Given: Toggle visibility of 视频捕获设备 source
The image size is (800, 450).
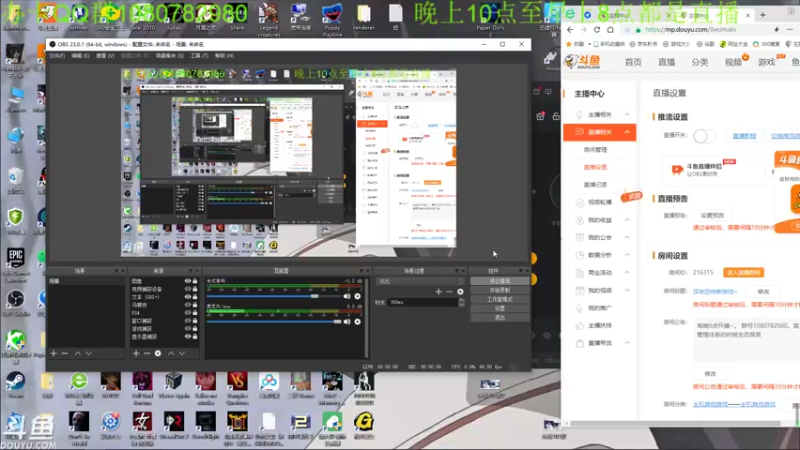Looking at the screenshot, I should tap(188, 289).
